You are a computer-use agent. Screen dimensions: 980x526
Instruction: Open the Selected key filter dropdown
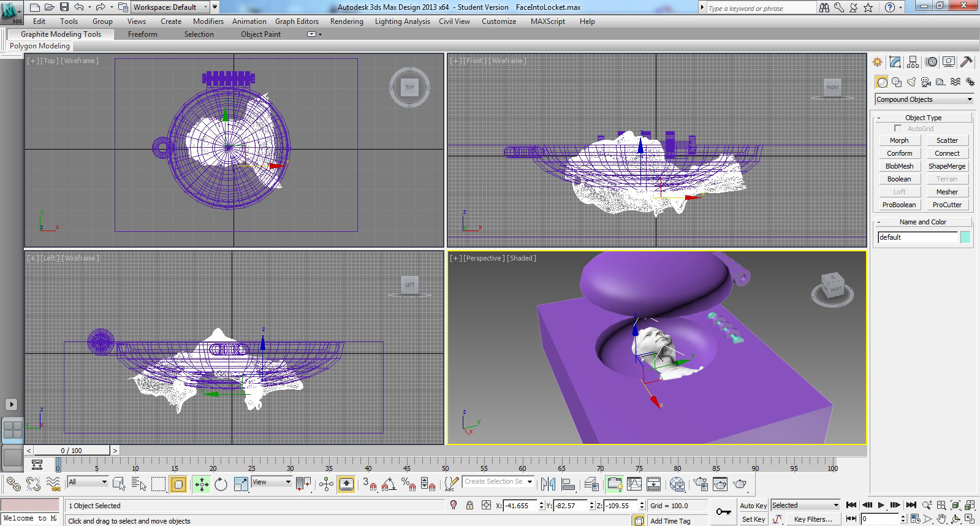tap(805, 505)
